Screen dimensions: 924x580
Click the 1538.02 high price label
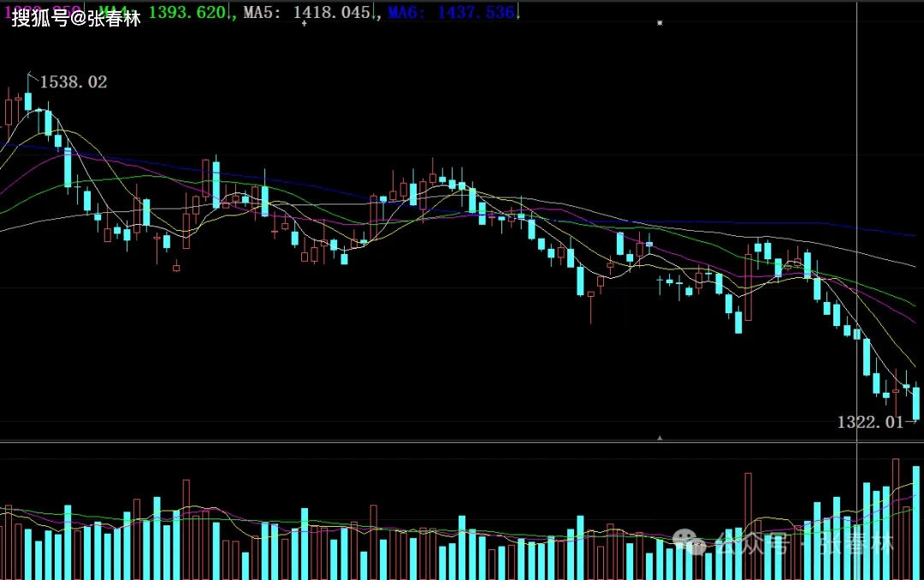pos(74,82)
